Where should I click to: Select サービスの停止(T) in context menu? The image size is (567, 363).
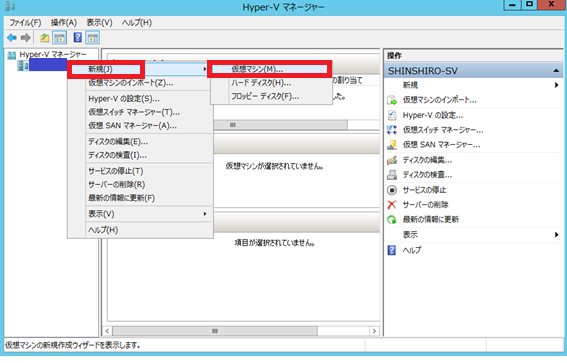[x=140, y=171]
